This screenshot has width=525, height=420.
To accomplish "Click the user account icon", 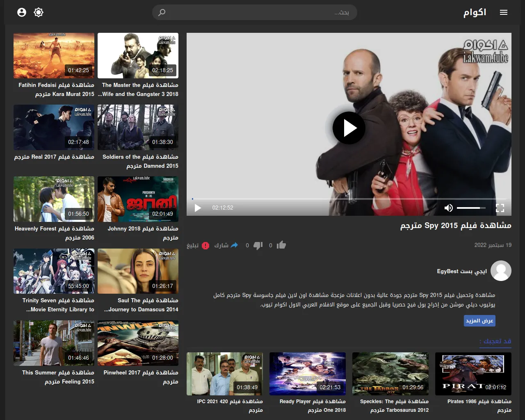I will pyautogui.click(x=22, y=12).
